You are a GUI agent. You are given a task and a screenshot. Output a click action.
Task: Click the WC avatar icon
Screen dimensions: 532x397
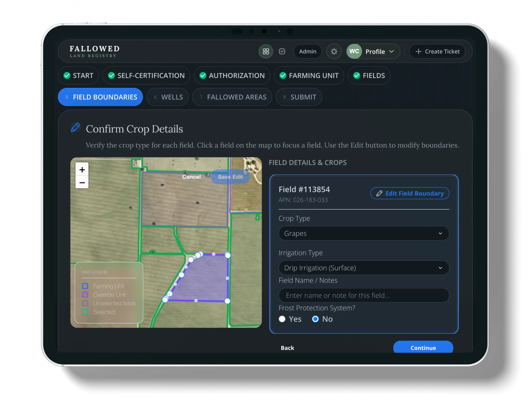354,51
